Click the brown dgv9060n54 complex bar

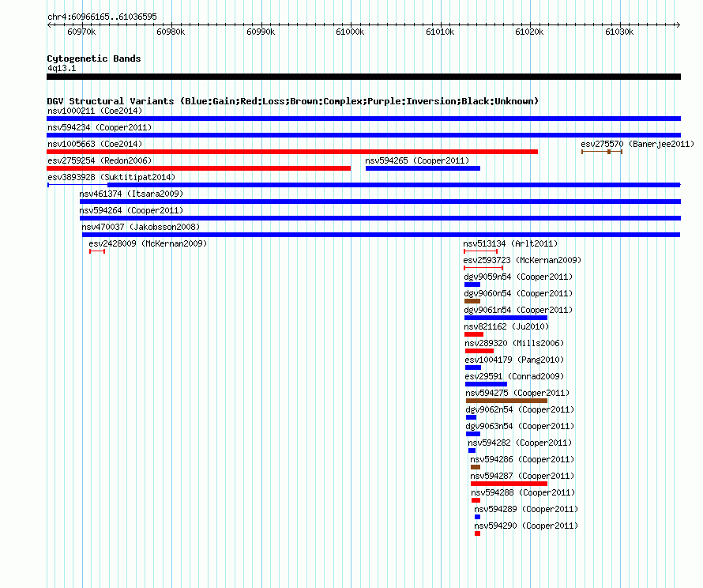pyautogui.click(x=472, y=301)
